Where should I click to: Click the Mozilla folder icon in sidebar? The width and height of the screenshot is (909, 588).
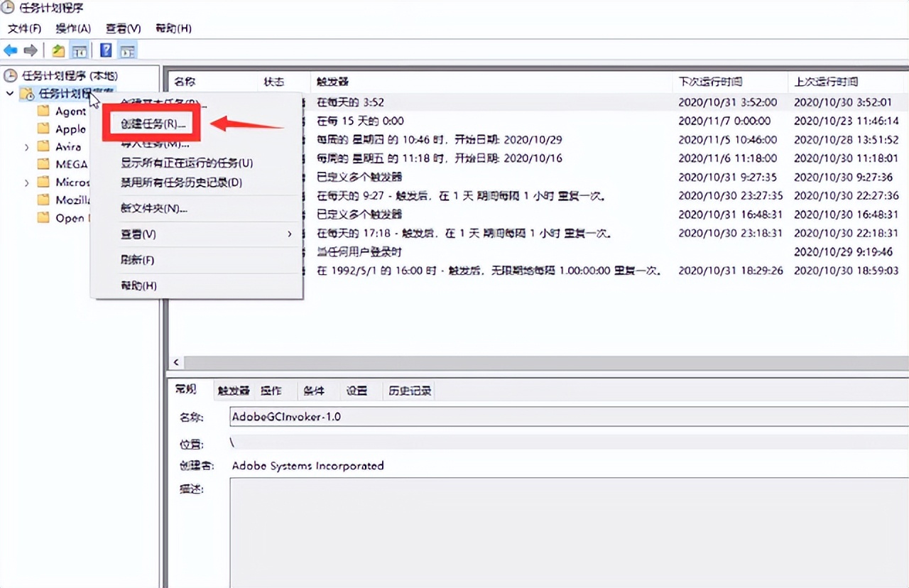point(44,200)
